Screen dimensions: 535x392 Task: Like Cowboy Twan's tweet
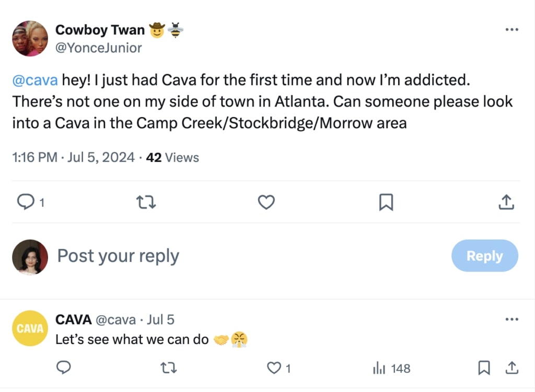(x=266, y=202)
